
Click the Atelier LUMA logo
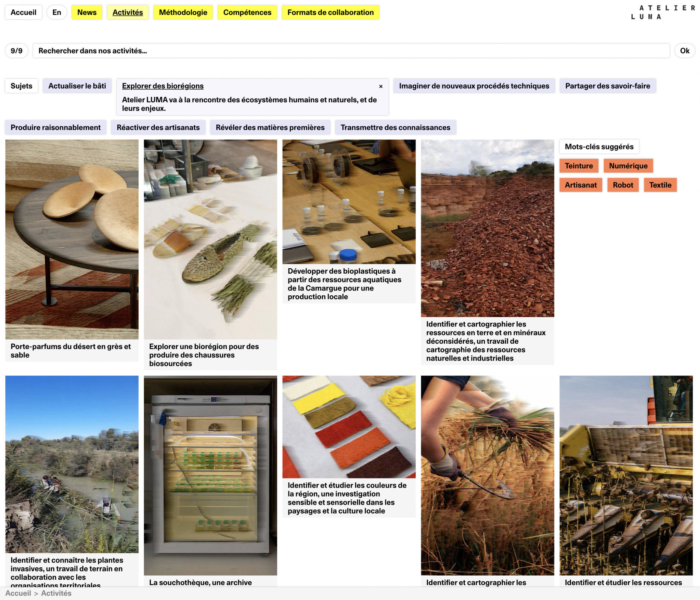(663, 12)
